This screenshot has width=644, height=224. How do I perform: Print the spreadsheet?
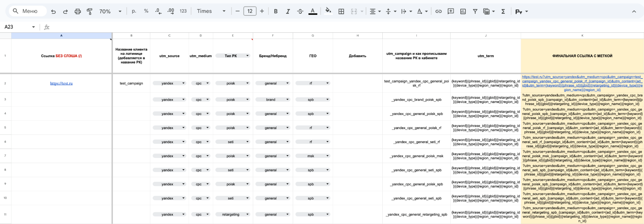[x=78, y=11]
